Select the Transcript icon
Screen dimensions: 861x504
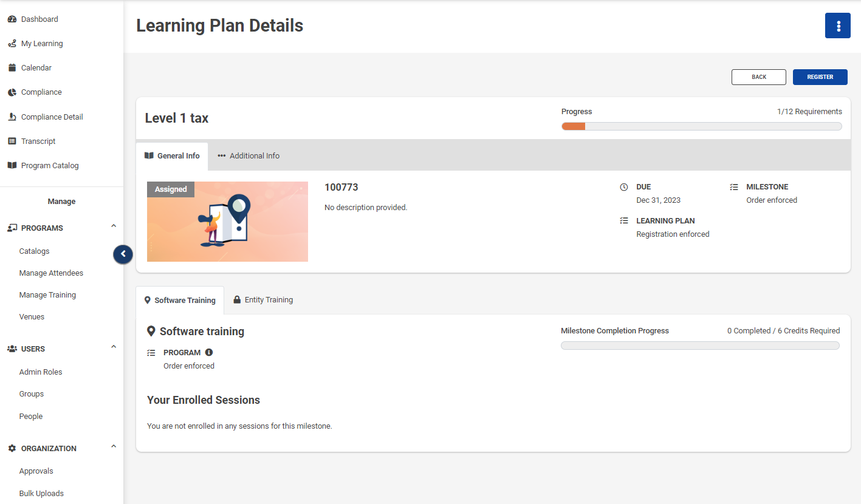(12, 141)
